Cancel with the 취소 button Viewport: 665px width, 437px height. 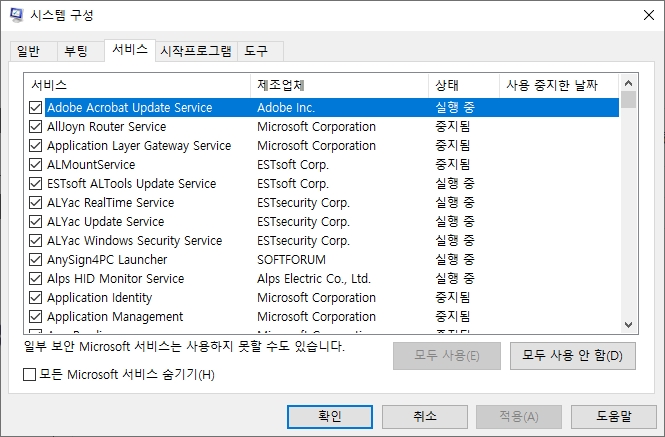click(x=425, y=417)
